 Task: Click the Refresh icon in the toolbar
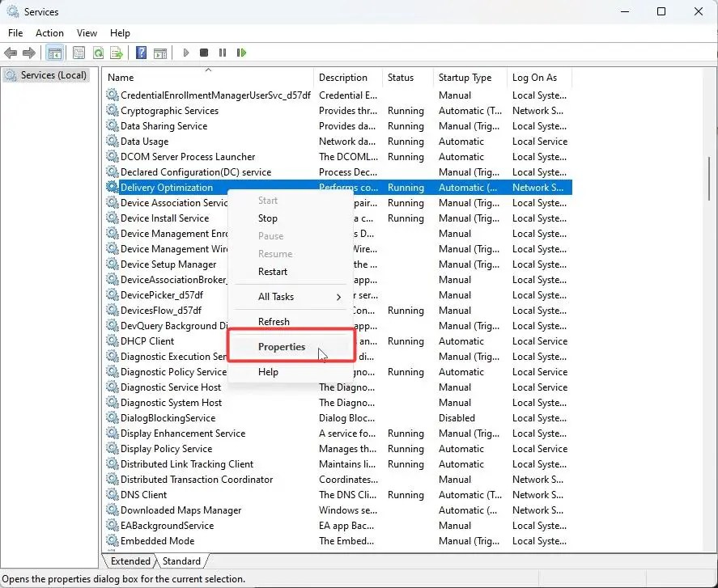click(98, 53)
